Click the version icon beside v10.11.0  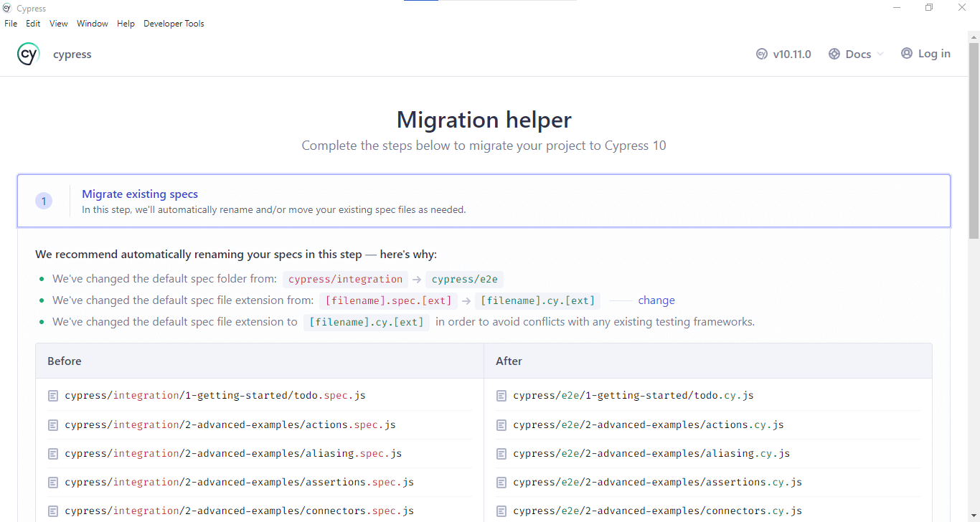click(x=762, y=53)
